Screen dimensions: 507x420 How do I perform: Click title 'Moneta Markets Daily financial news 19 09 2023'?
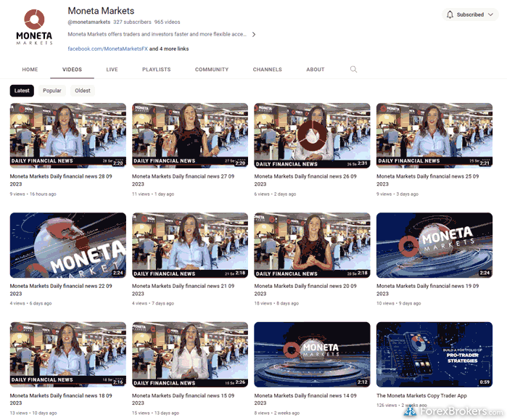(428, 289)
